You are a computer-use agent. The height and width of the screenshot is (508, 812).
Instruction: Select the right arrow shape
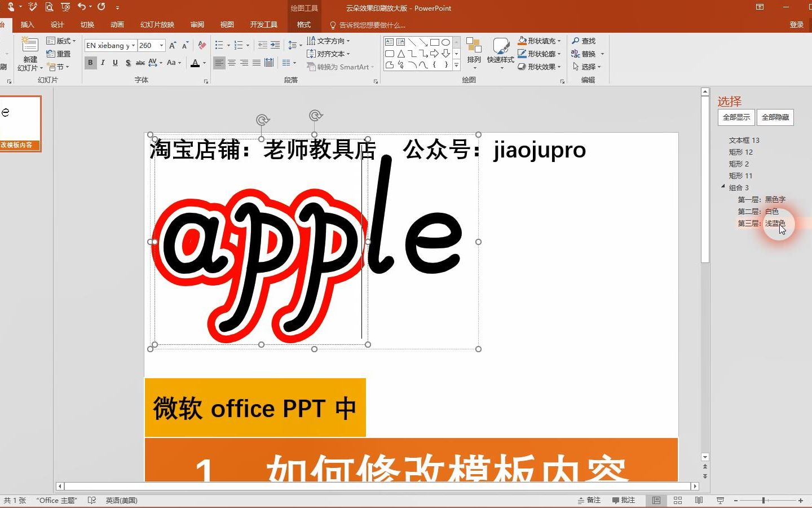[434, 54]
